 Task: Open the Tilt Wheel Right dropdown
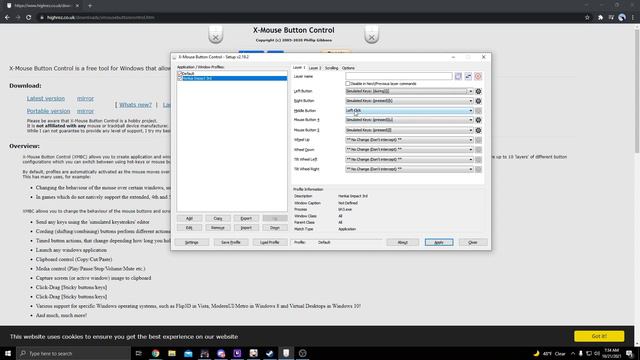tap(409, 169)
